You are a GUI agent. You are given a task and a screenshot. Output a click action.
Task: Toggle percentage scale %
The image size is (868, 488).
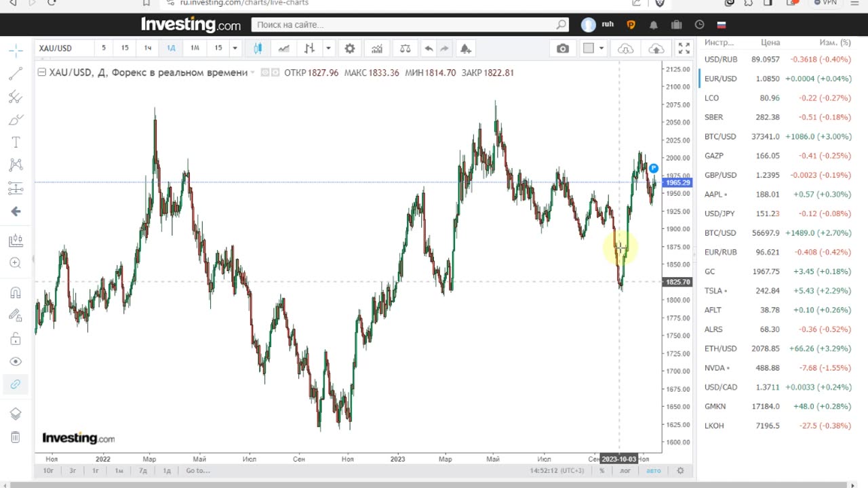click(601, 470)
